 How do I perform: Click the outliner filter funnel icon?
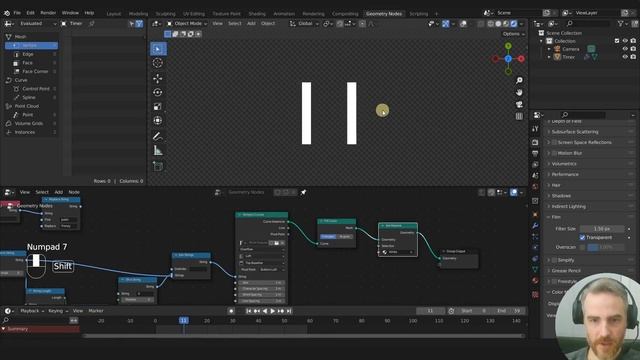[x=621, y=24]
